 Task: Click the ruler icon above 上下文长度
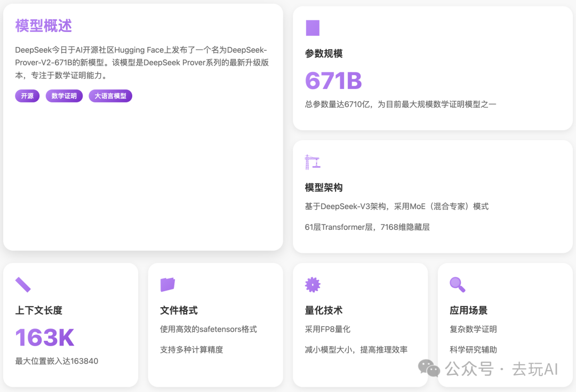click(23, 285)
